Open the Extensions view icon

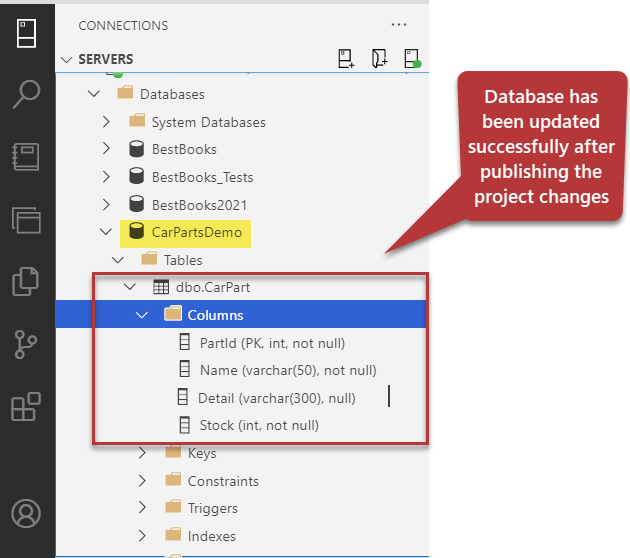tap(27, 406)
